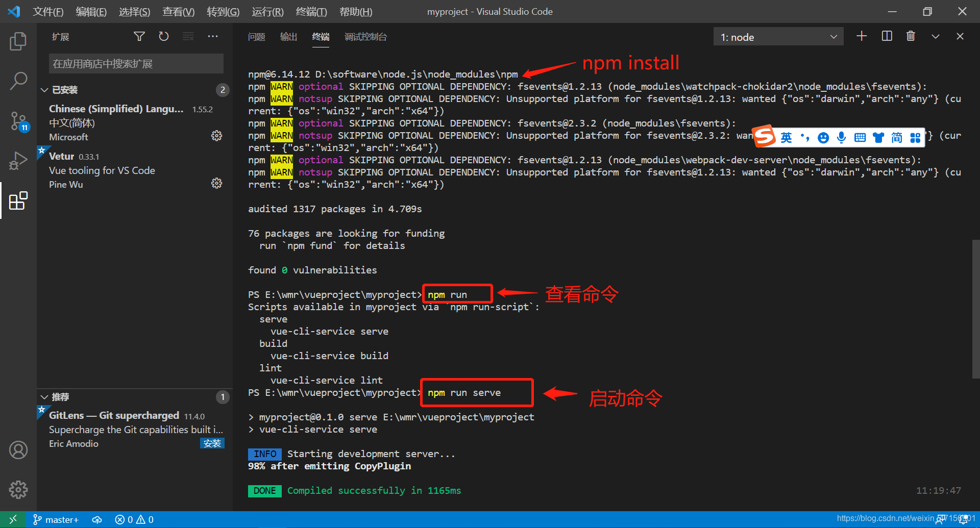Kill the terminal with trash icon
The height and width of the screenshot is (528, 980).
(911, 36)
